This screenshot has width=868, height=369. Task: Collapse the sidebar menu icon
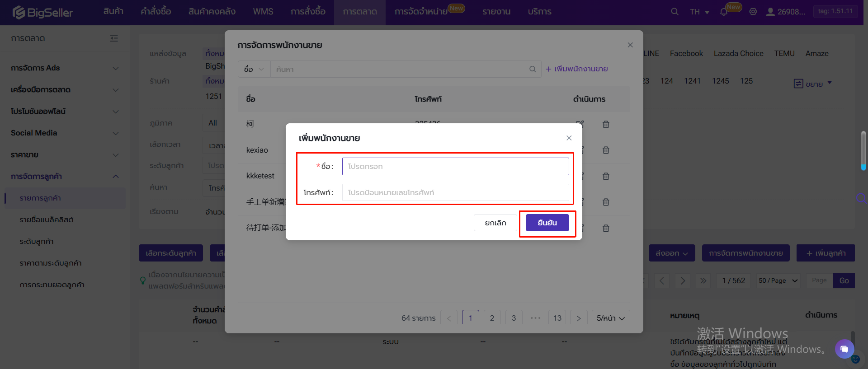(114, 38)
